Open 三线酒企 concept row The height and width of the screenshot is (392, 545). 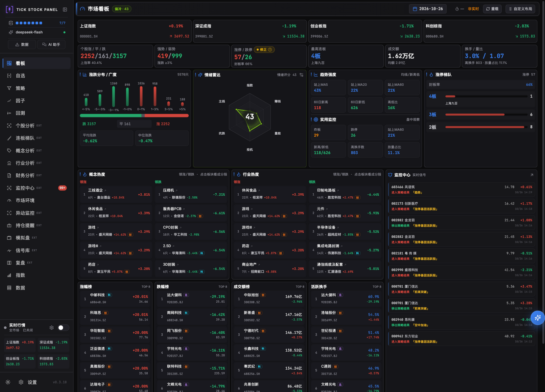(x=116, y=194)
